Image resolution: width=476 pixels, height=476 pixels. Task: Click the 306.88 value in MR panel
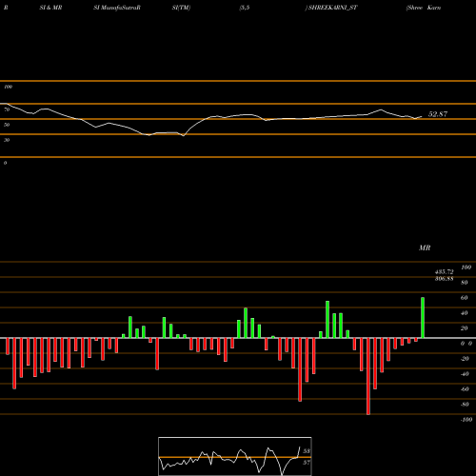coord(444,279)
